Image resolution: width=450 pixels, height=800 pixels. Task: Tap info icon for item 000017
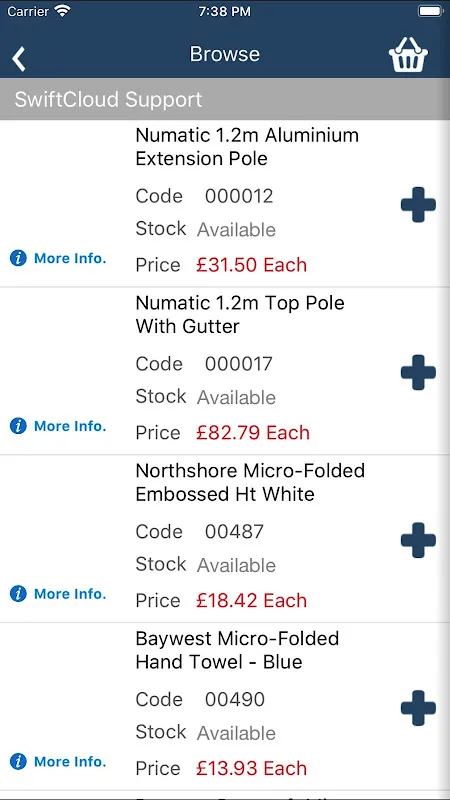pyautogui.click(x=18, y=426)
